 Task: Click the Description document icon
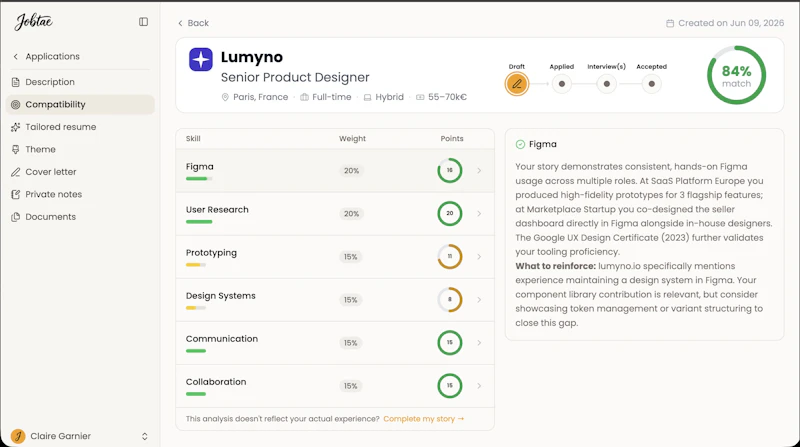(x=15, y=82)
